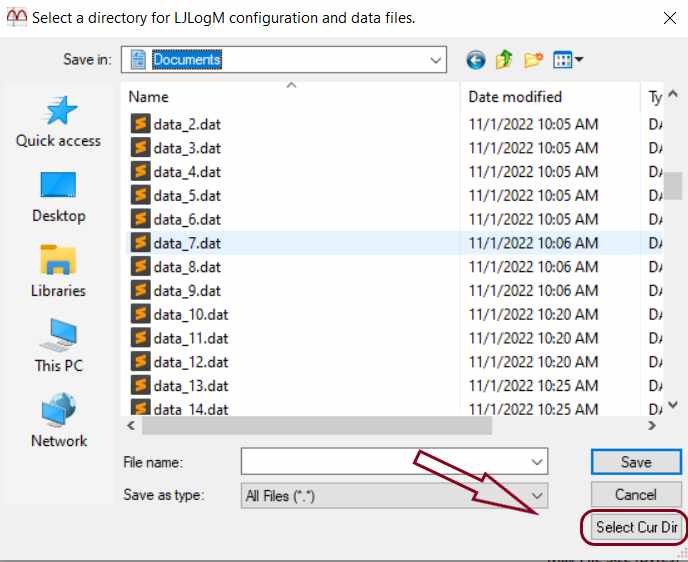Open the View Menu icon

[568, 60]
